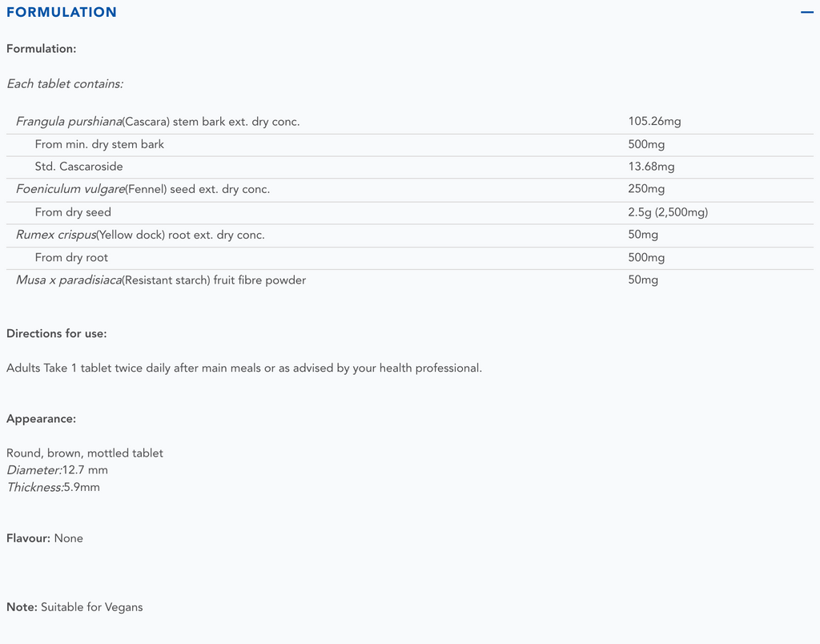Collapse the Formulation section via minus icon
The height and width of the screenshot is (644, 820).
(x=806, y=12)
